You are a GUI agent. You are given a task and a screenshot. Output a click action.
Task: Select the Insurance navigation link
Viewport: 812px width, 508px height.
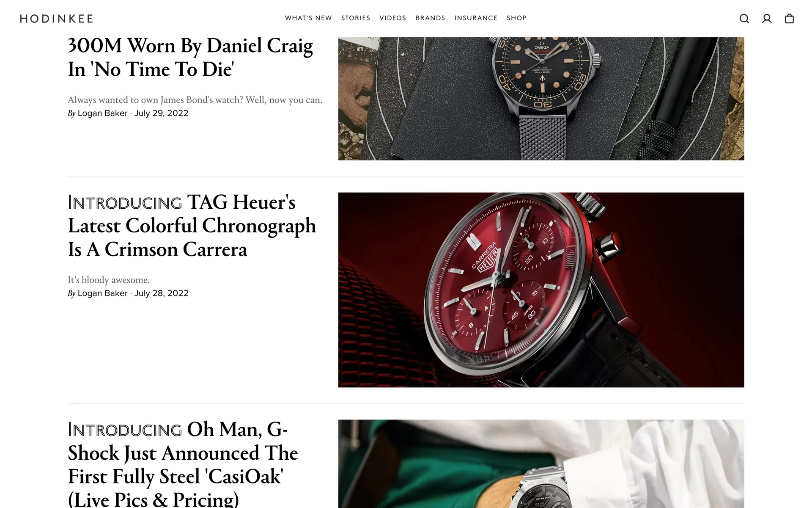(x=476, y=18)
